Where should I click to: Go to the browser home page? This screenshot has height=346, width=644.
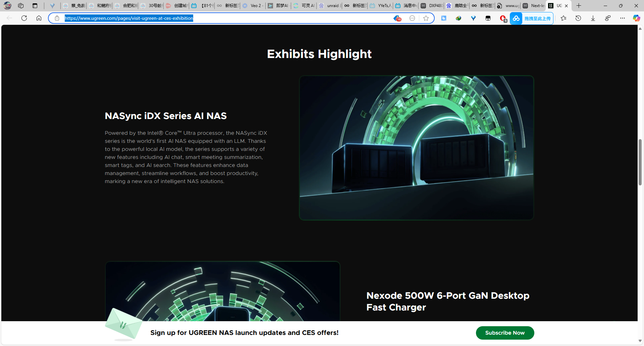coord(39,18)
